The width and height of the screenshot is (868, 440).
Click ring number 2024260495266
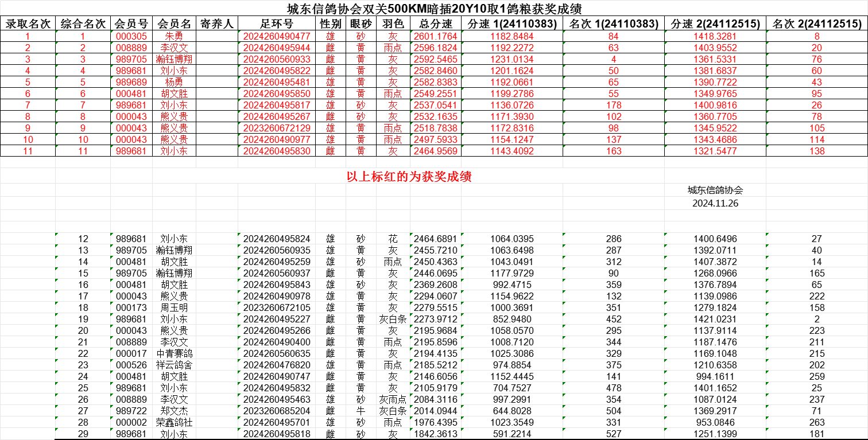tap(277, 330)
